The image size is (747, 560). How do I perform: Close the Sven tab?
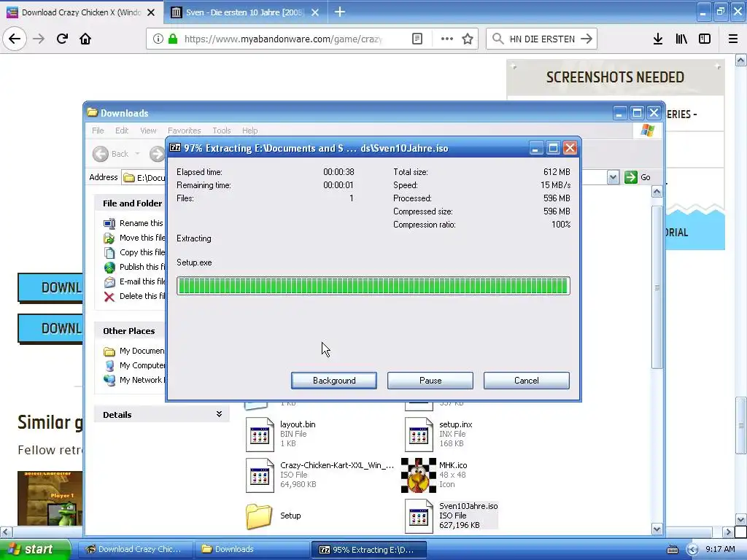click(315, 12)
